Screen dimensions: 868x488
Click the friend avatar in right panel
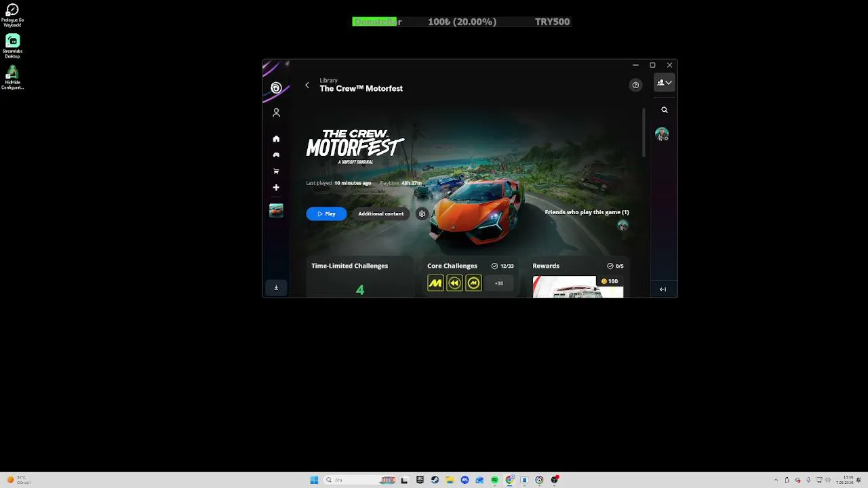(662, 134)
